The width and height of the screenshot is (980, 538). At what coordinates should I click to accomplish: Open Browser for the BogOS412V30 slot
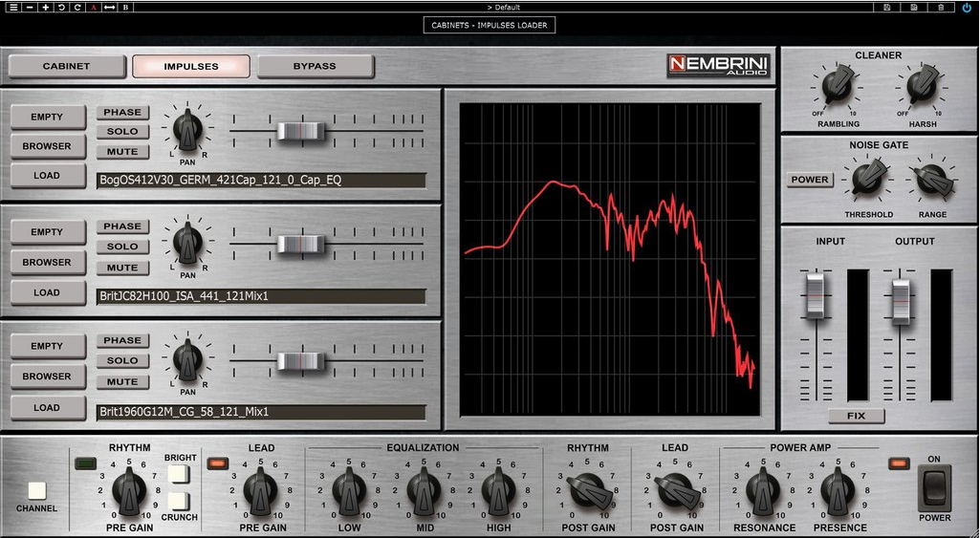pos(48,147)
